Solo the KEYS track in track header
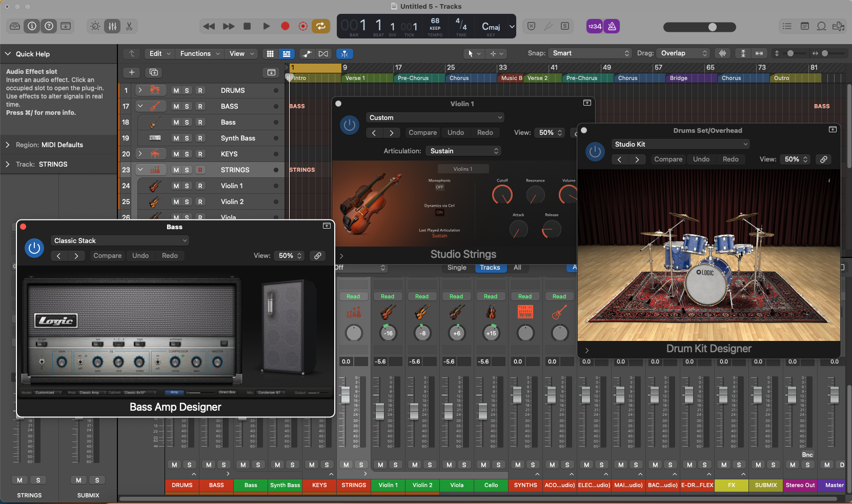 tap(187, 154)
